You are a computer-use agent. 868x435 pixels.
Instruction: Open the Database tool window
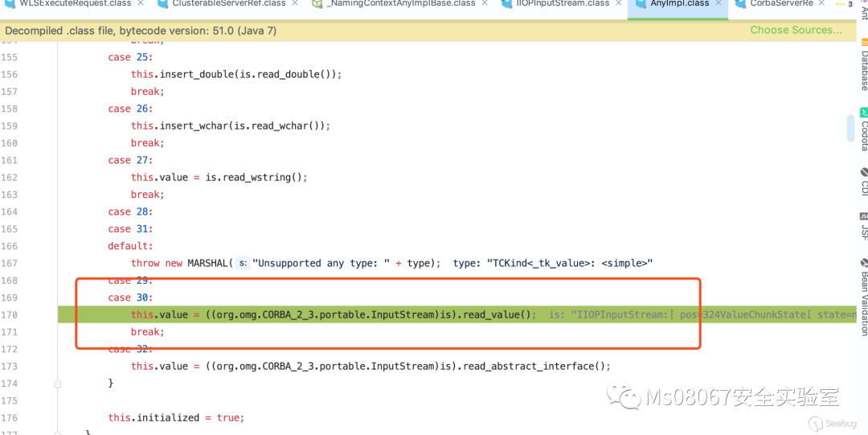pos(863,65)
